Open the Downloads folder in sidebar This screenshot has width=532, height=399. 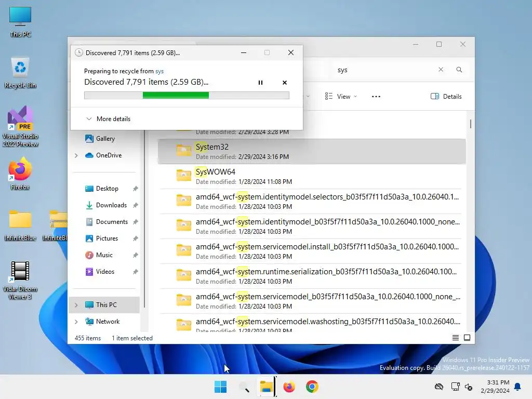pos(111,205)
